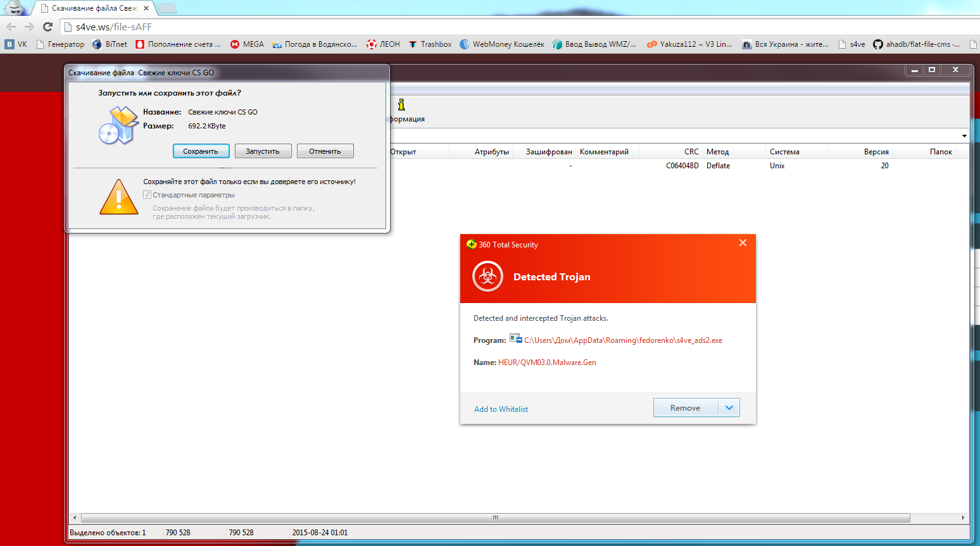Viewport: 980px width, 546px height.
Task: Expand the Remove button dropdown arrow
Action: click(729, 408)
